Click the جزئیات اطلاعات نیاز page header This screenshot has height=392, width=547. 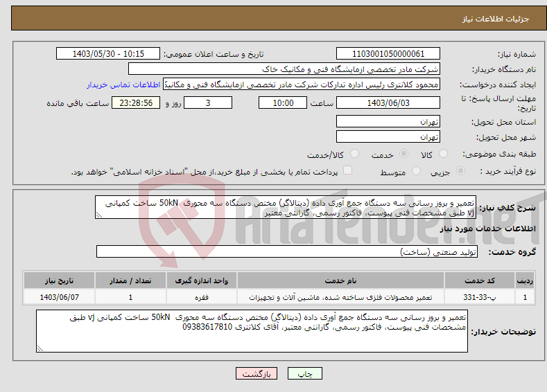point(496,19)
